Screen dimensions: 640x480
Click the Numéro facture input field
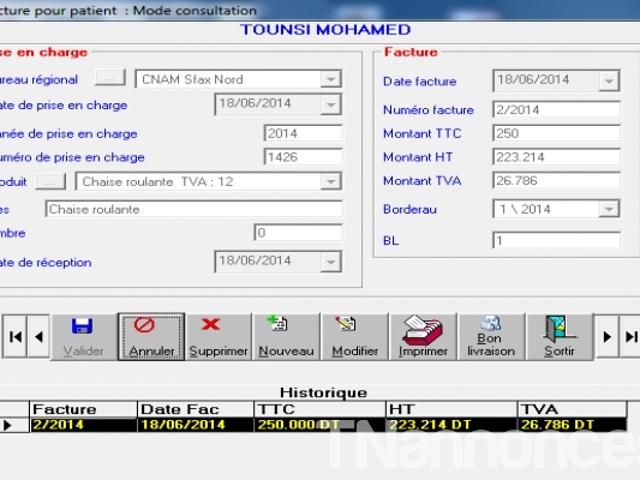click(557, 110)
